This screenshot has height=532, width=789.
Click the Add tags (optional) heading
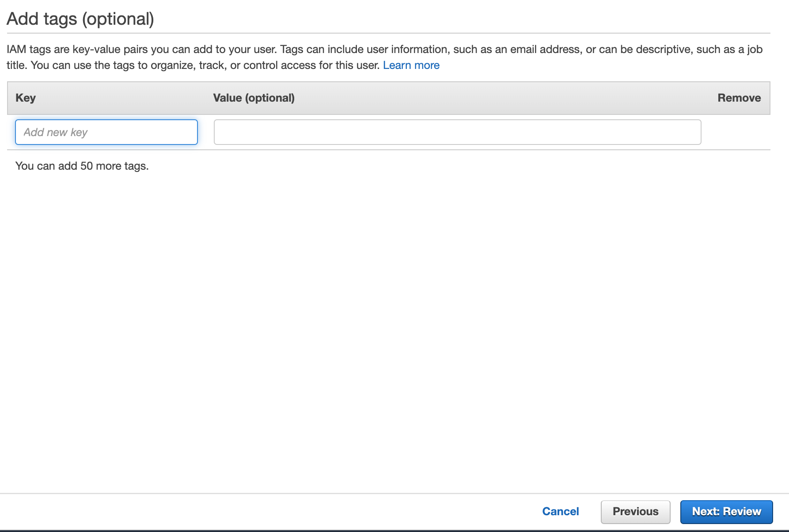point(80,19)
